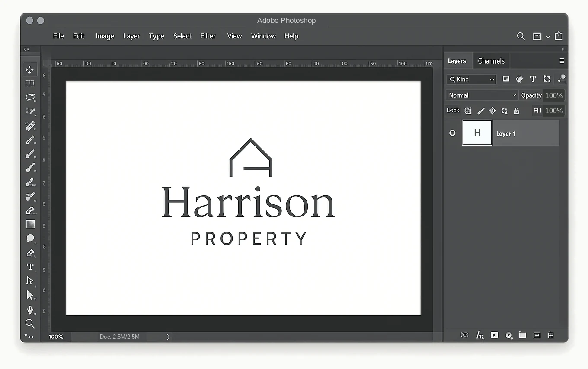This screenshot has width=588, height=369.
Task: Click the workspace layout icon
Action: point(537,36)
